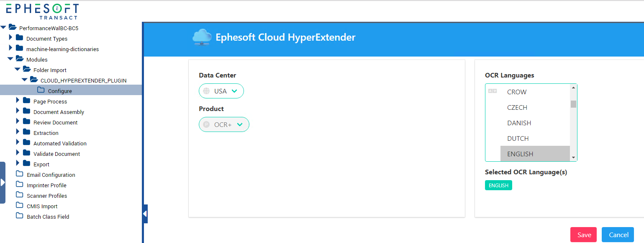Open the OCR+ Product dropdown
Viewport: 644px width, 243px height.
[x=224, y=124]
